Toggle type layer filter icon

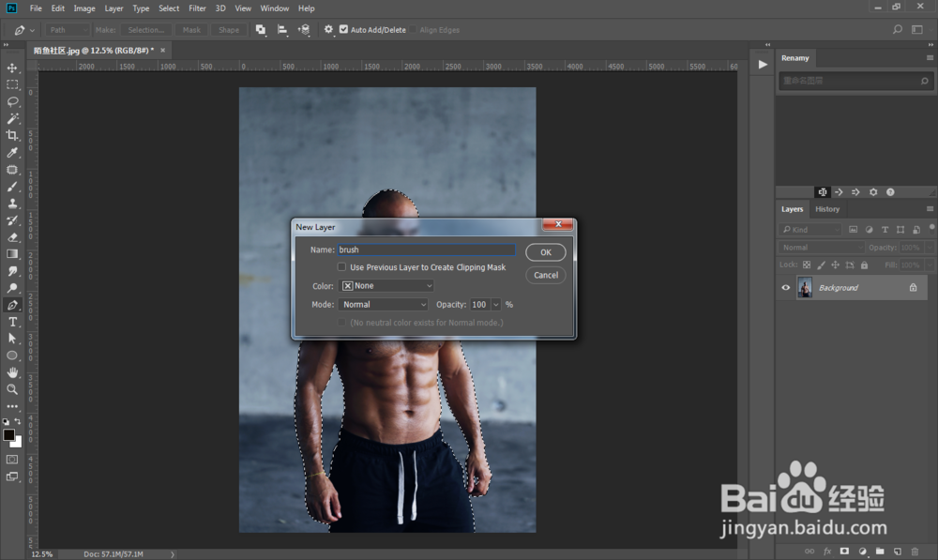[x=885, y=230]
